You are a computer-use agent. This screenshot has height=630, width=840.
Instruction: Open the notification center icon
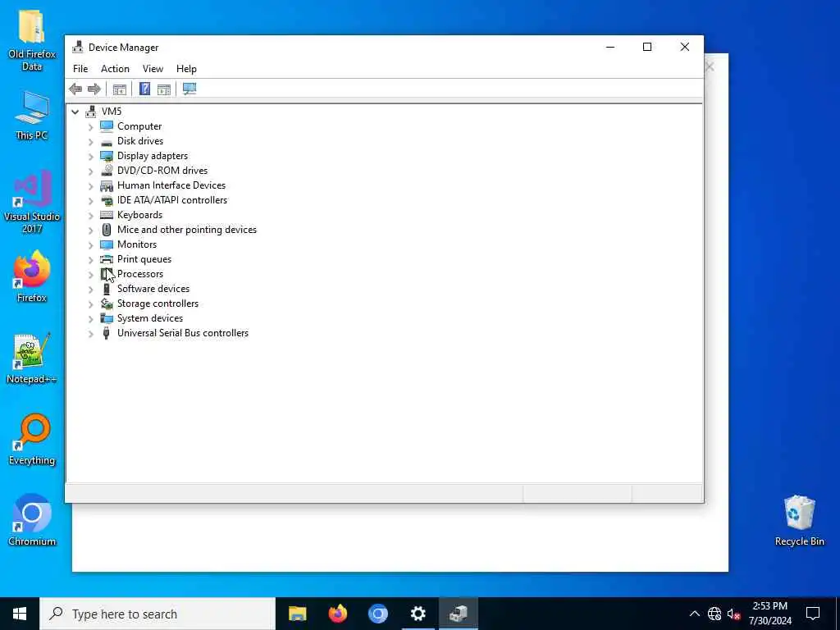813,614
